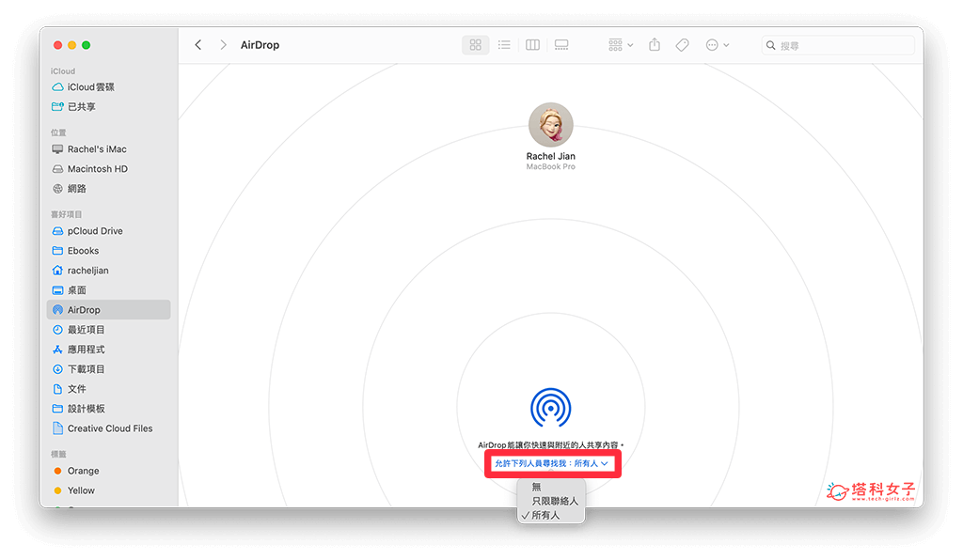Choose 所有人 in discovery menu
This screenshot has height=560, width=963.
tap(551, 515)
